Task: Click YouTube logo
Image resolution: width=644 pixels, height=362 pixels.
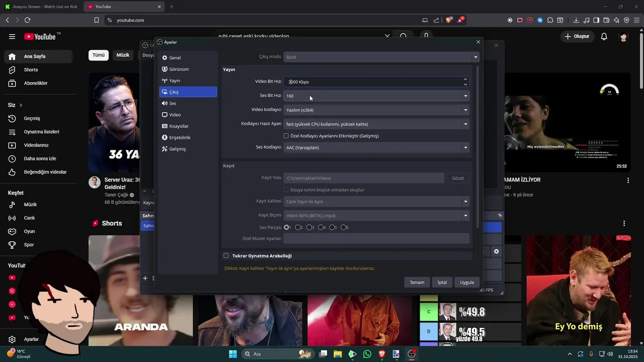Action: 40,36
